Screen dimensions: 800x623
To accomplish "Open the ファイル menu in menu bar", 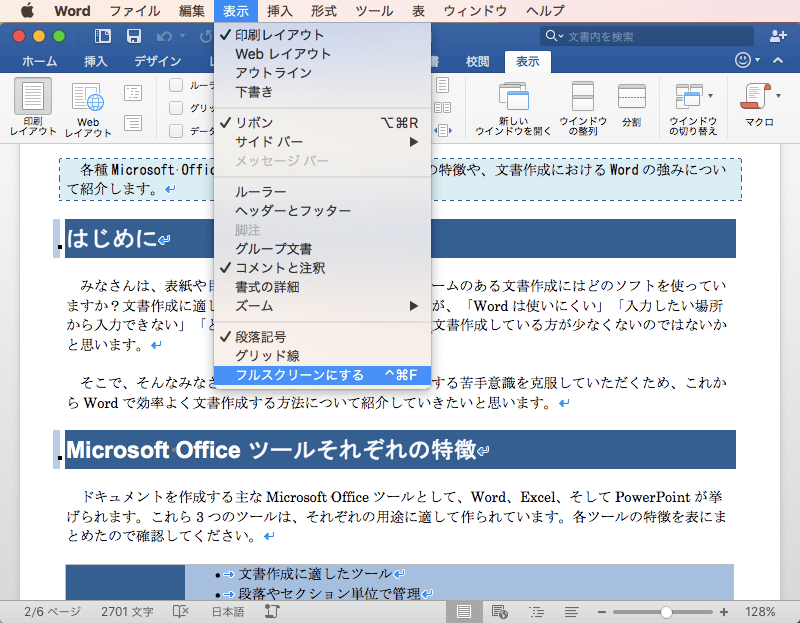I will [x=135, y=11].
